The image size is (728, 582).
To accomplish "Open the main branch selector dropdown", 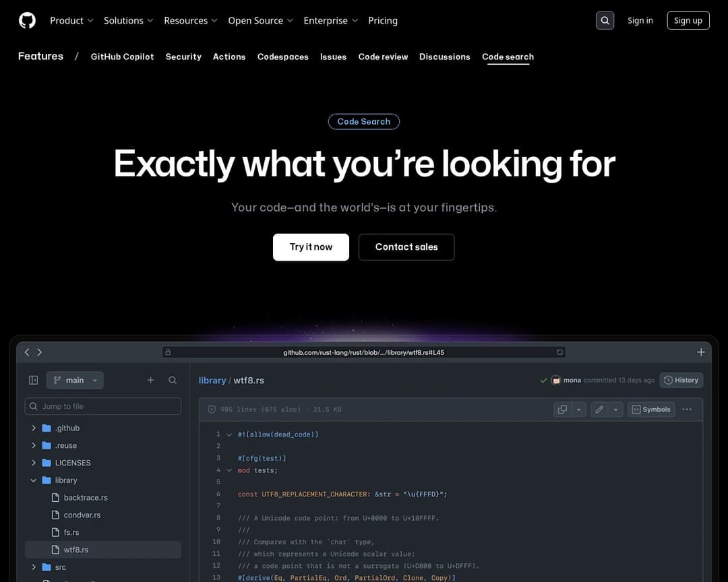I will (75, 380).
